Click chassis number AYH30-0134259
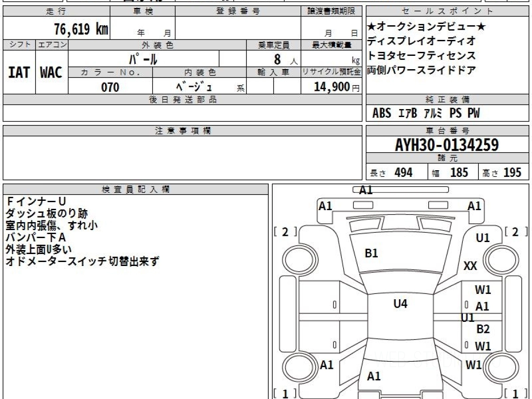Screen dimensions: 532x399 coord(447,145)
